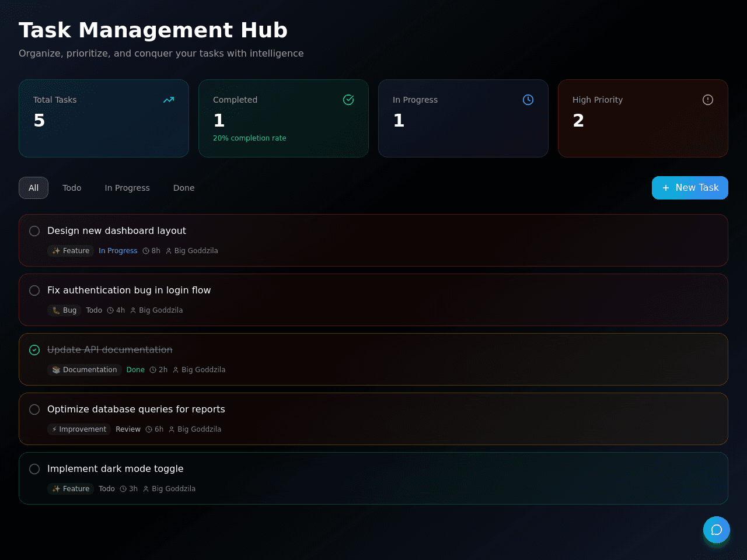Click Big Goddzila assignee on Improvement task

tap(200, 429)
